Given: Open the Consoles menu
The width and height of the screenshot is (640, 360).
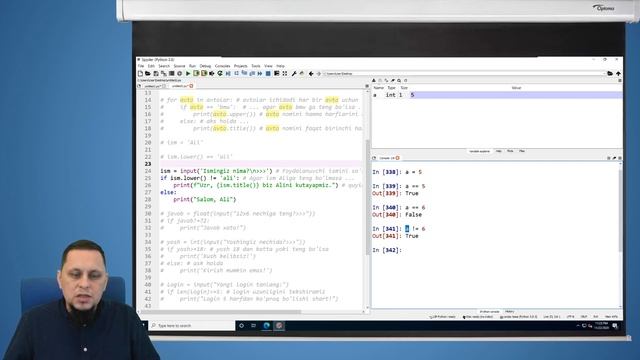Looking at the screenshot, I should tap(222, 66).
